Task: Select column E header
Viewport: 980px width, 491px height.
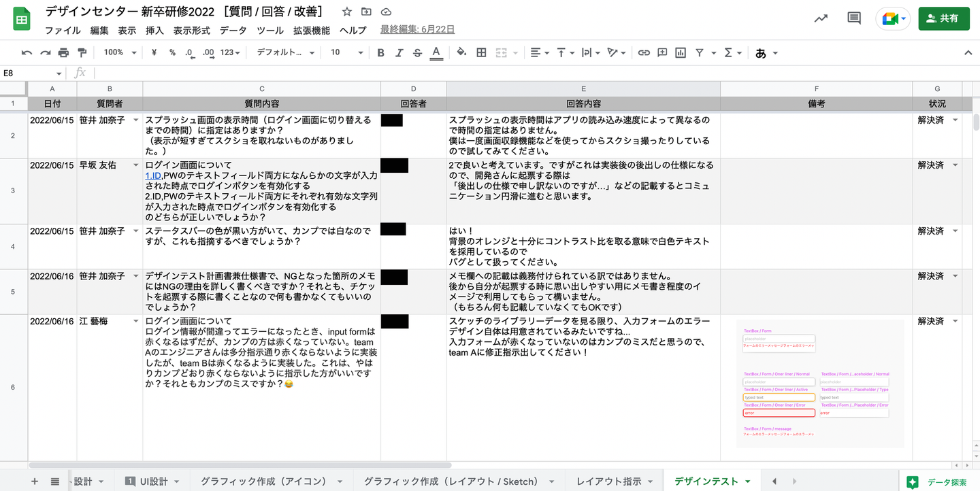Action: [583, 89]
